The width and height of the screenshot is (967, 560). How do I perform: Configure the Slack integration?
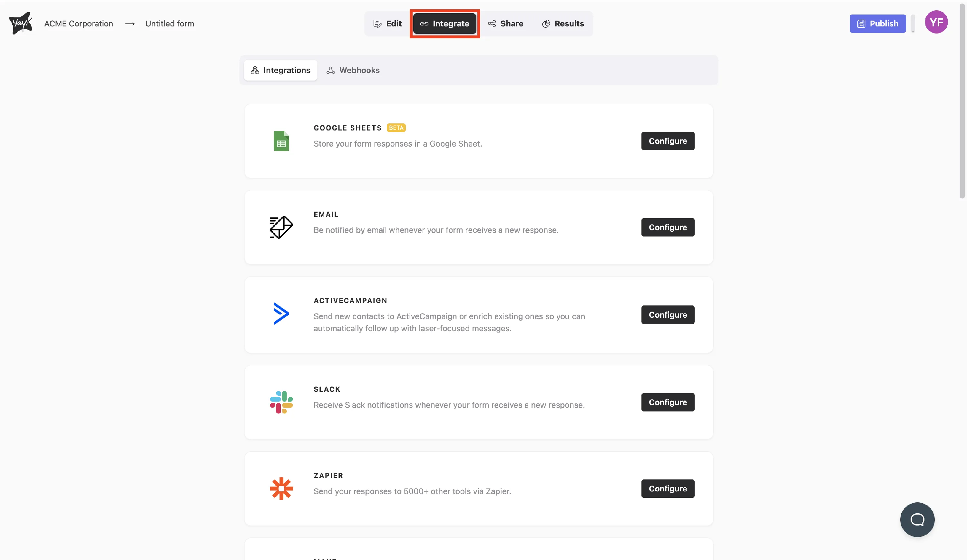click(x=667, y=402)
